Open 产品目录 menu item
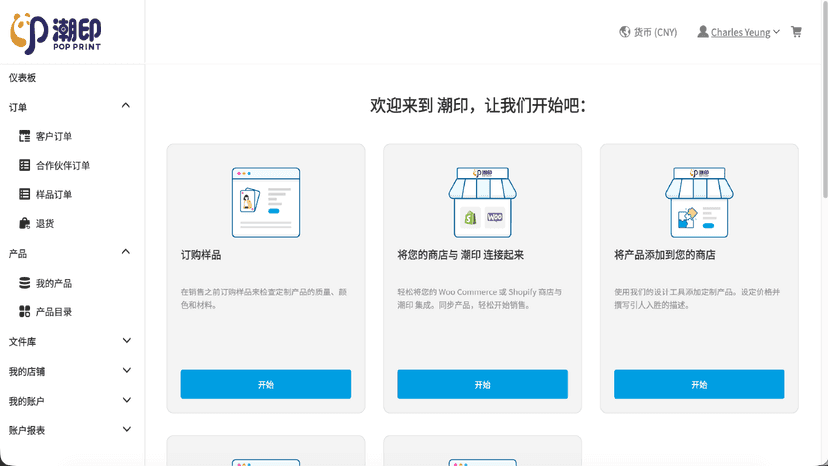The image size is (828, 466). tap(54, 312)
